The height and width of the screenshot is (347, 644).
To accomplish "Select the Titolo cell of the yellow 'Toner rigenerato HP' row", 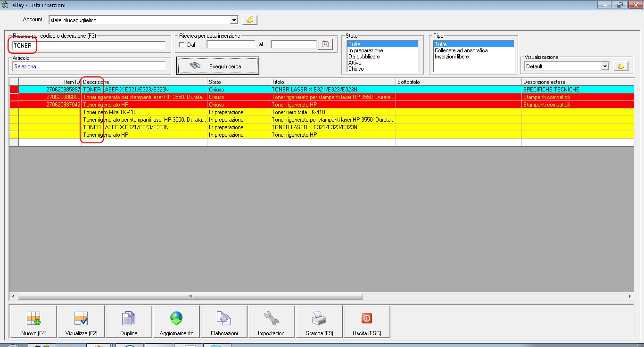I will click(333, 135).
